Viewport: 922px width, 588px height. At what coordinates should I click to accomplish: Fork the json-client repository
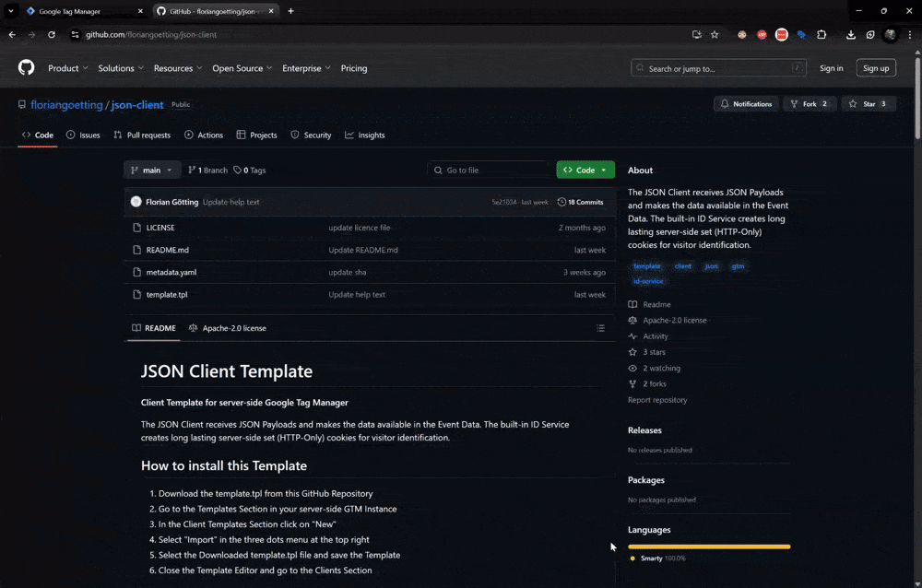coord(810,104)
